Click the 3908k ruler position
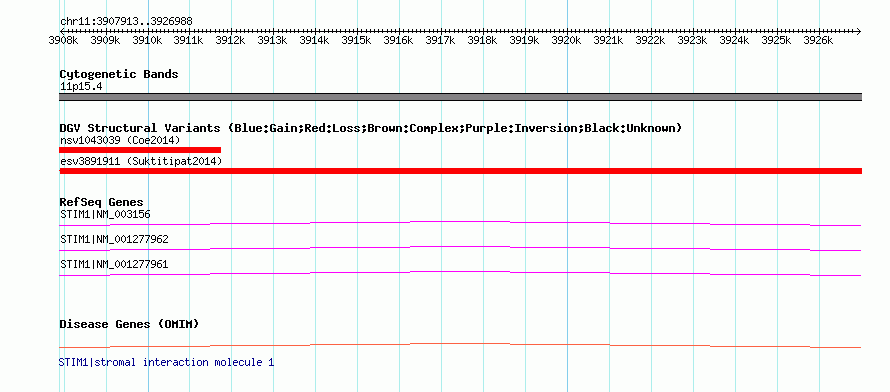This screenshot has width=890, height=392. tap(64, 40)
